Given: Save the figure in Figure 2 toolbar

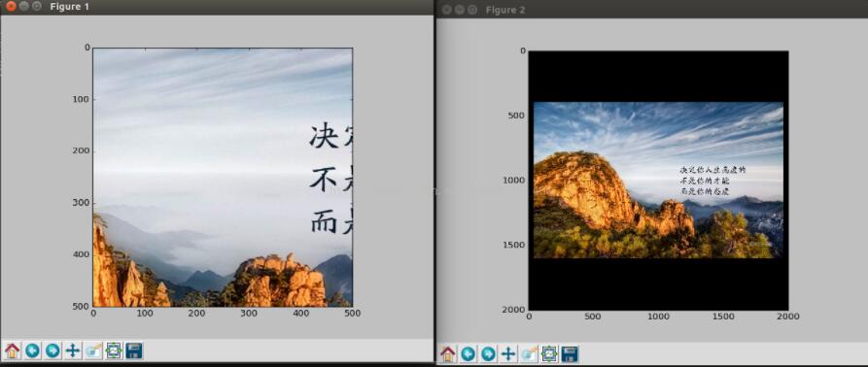Looking at the screenshot, I should tap(570, 353).
